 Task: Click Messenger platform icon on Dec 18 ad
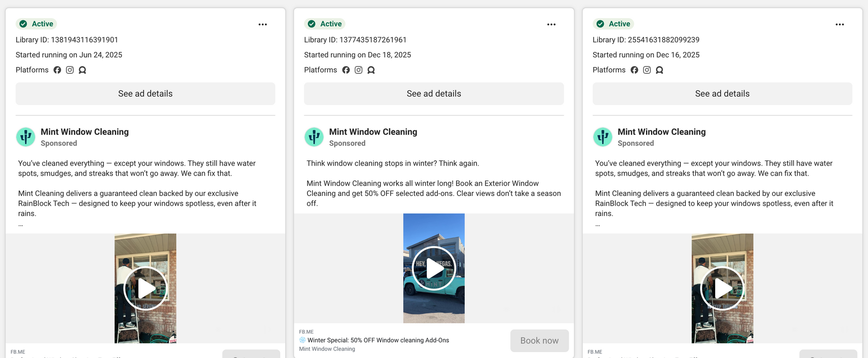(x=371, y=70)
